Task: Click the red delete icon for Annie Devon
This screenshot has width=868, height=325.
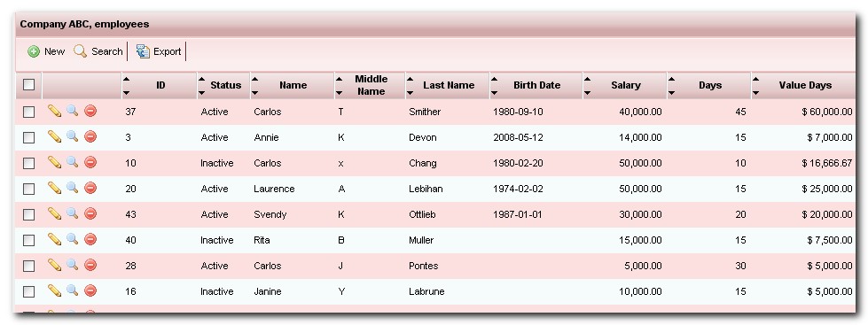Action: [90, 136]
